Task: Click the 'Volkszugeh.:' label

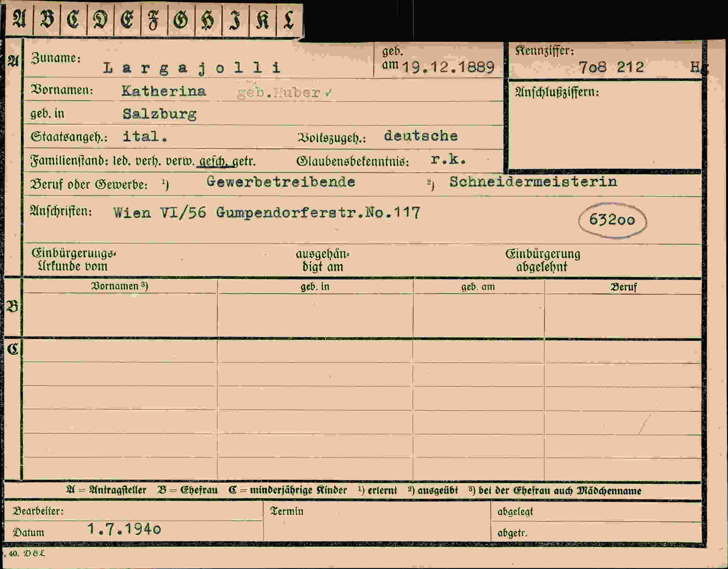Action: 332,138
